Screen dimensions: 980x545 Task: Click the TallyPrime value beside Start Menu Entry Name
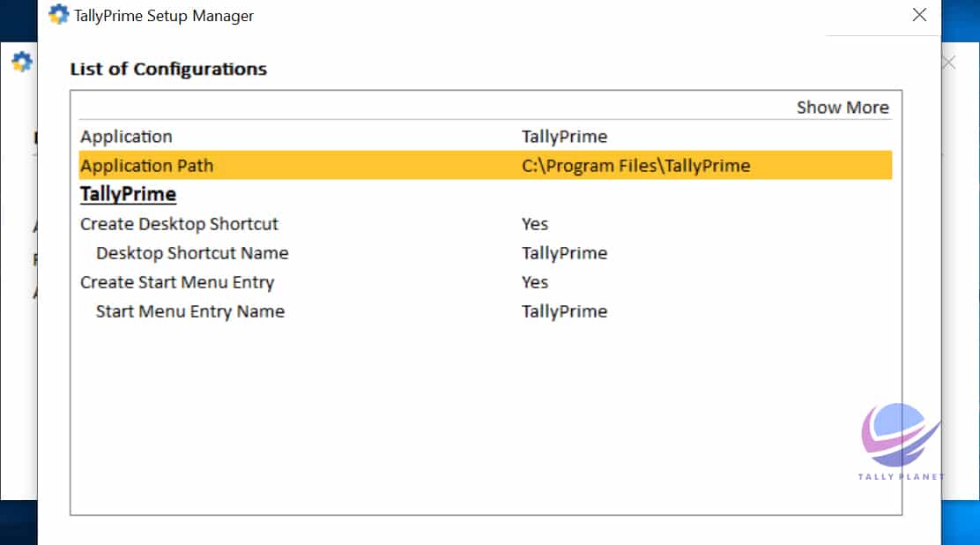click(x=565, y=311)
